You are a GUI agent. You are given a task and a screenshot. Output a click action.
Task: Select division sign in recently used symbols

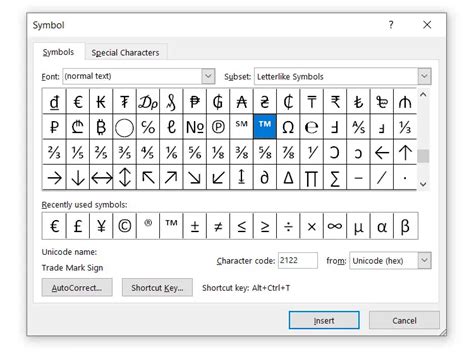coord(288,226)
